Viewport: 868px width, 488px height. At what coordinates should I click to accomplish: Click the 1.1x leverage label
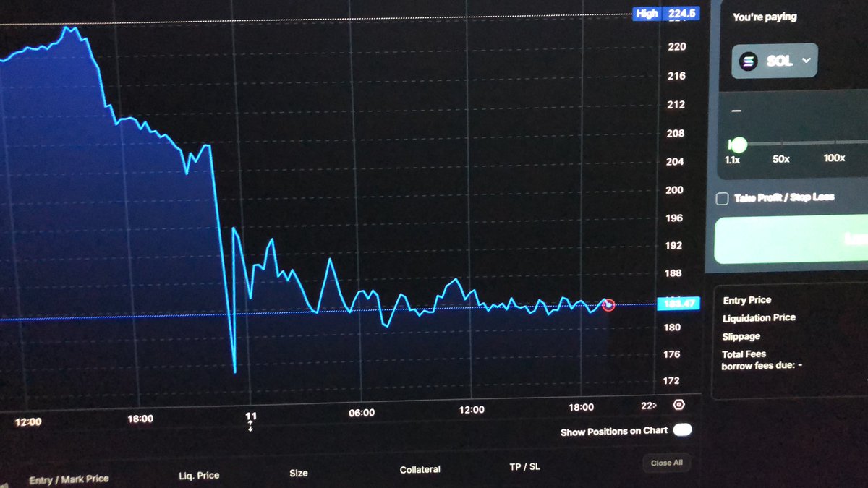tap(732, 158)
